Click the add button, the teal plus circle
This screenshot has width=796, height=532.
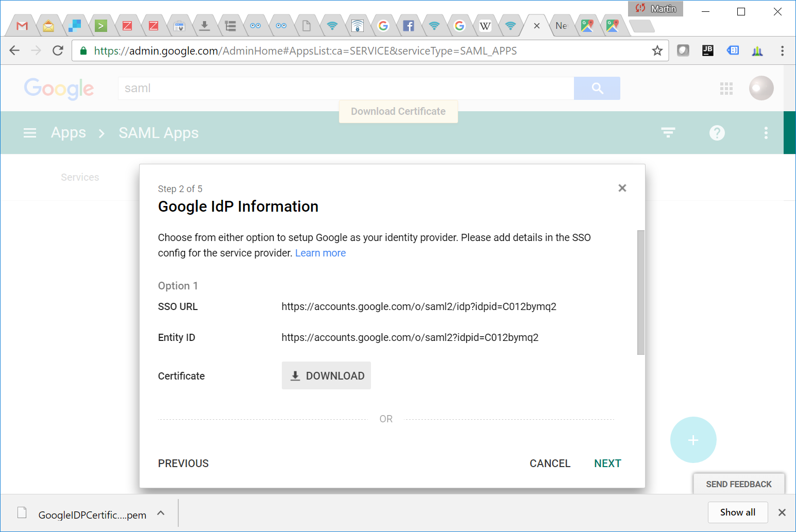(693, 439)
